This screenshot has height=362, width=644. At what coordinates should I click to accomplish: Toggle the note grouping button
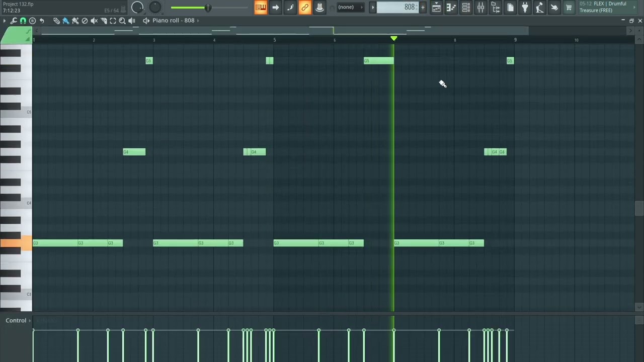pyautogui.click(x=290, y=7)
